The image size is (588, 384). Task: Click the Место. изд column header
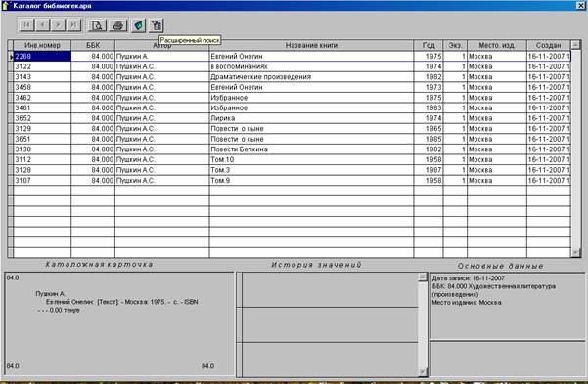tap(497, 45)
